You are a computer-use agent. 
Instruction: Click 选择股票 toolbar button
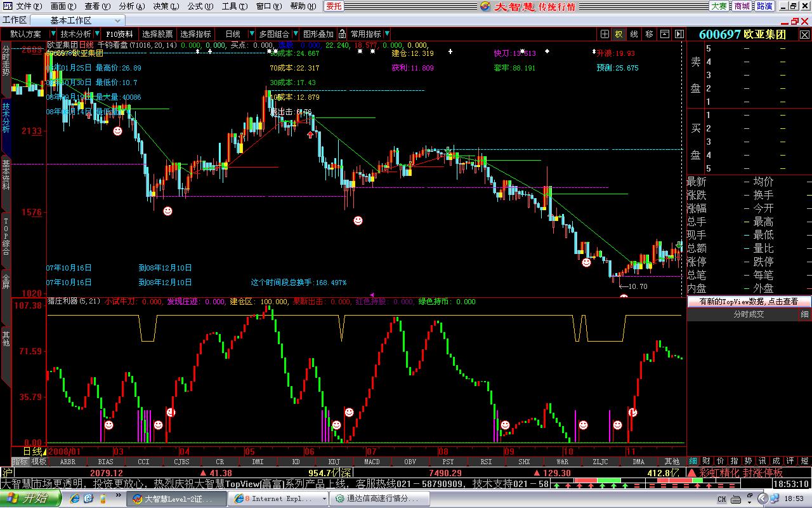tap(157, 34)
